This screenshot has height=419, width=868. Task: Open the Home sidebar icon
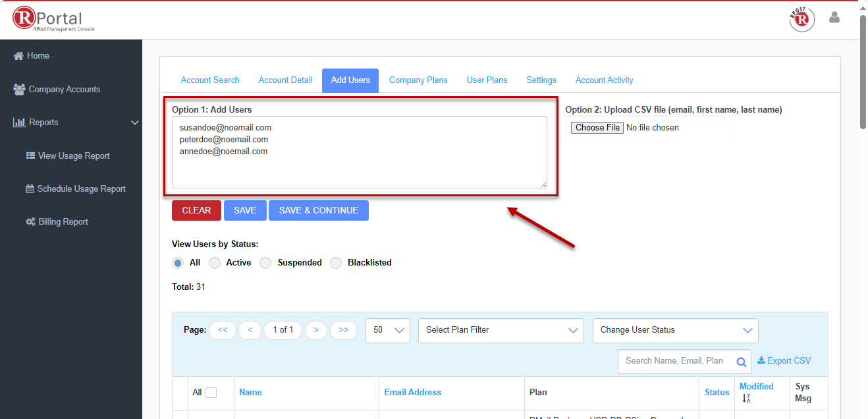[18, 55]
